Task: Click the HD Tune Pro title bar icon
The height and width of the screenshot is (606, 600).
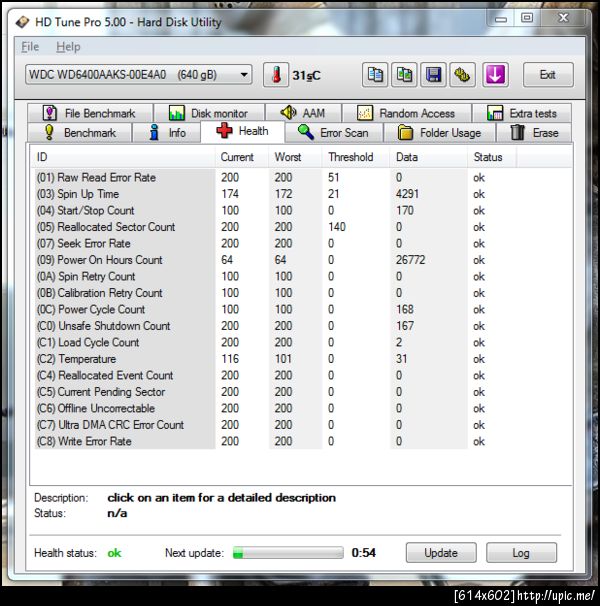Action: 22,22
